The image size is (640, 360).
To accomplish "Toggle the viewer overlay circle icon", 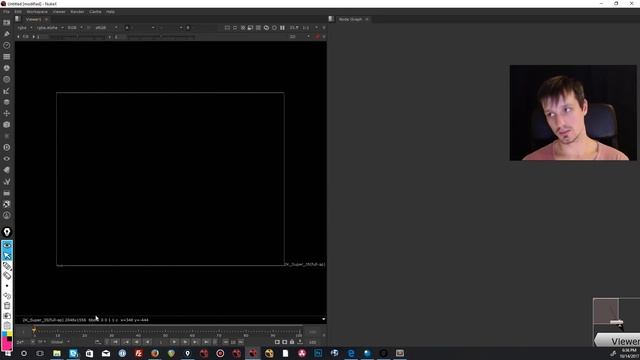I will (x=274, y=28).
